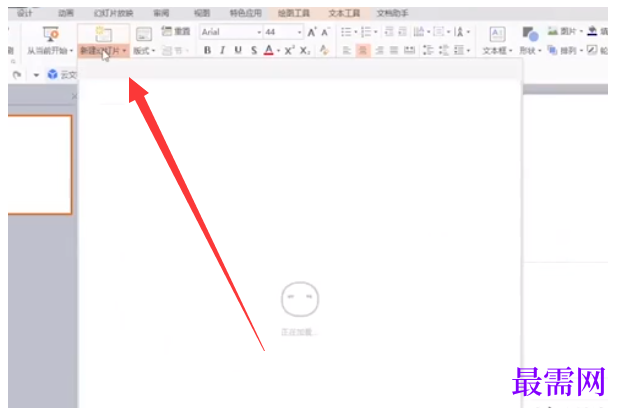Apply the red font color A

269,51
